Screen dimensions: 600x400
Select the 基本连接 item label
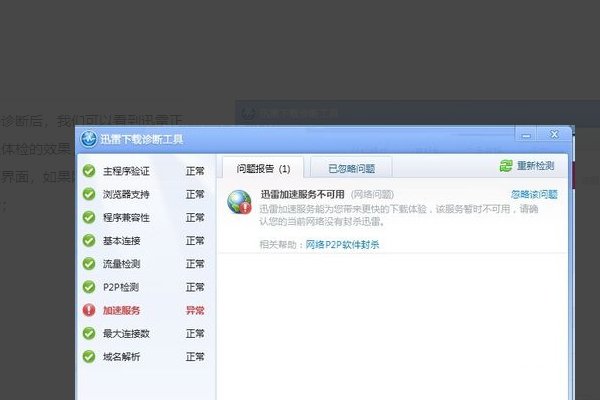(x=121, y=241)
